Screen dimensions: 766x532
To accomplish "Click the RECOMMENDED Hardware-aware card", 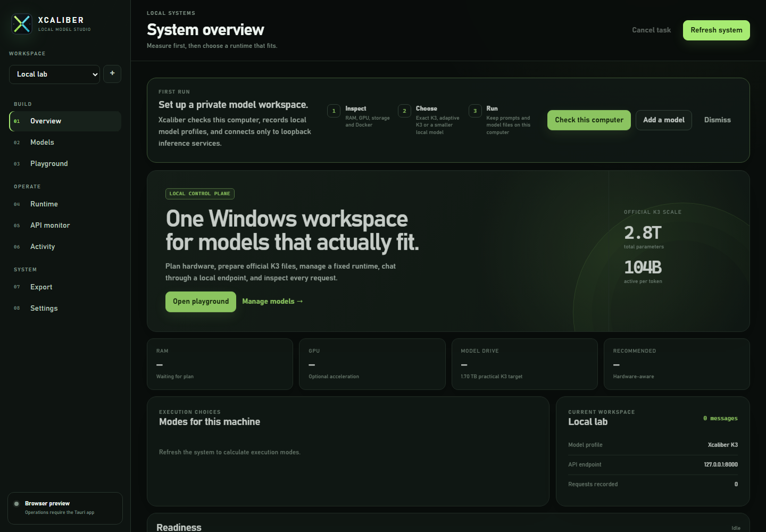I will click(x=677, y=364).
